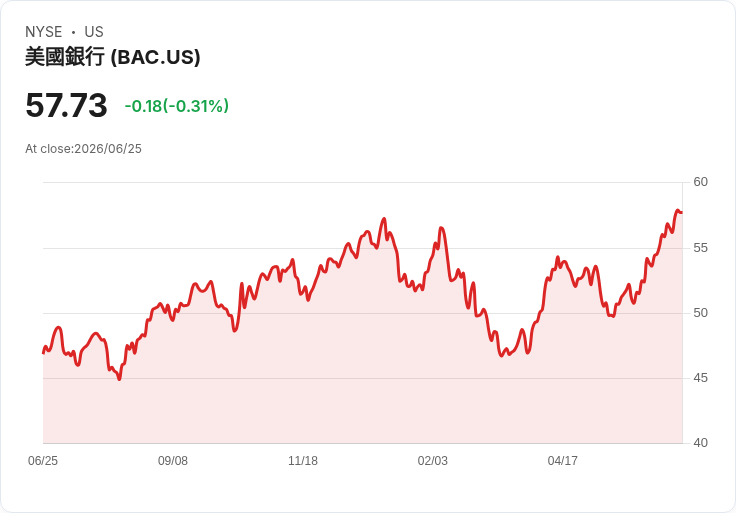The width and height of the screenshot is (736, 513).
Task: Click the At close:2026/06/25 timestamp
Action: click(83, 149)
